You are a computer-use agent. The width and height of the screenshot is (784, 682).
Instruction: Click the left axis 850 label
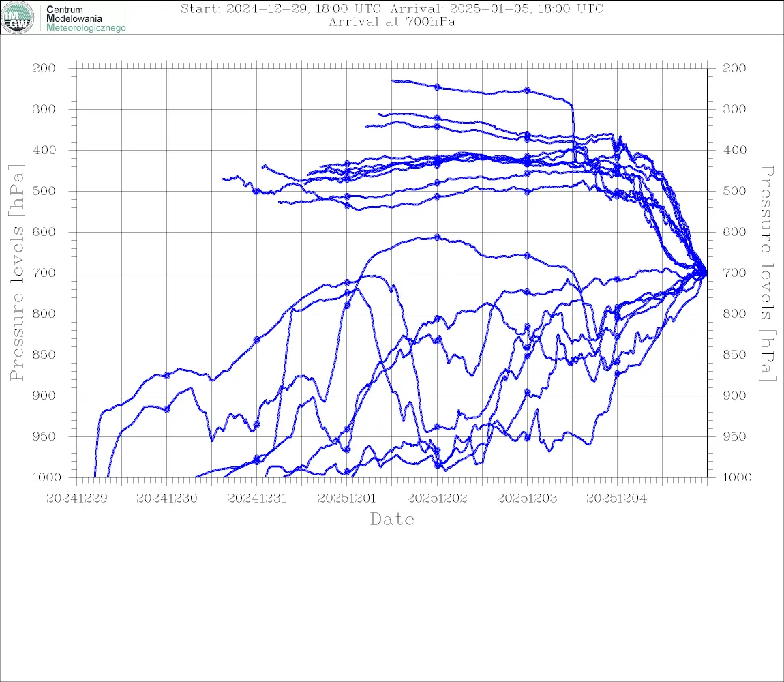(44, 355)
